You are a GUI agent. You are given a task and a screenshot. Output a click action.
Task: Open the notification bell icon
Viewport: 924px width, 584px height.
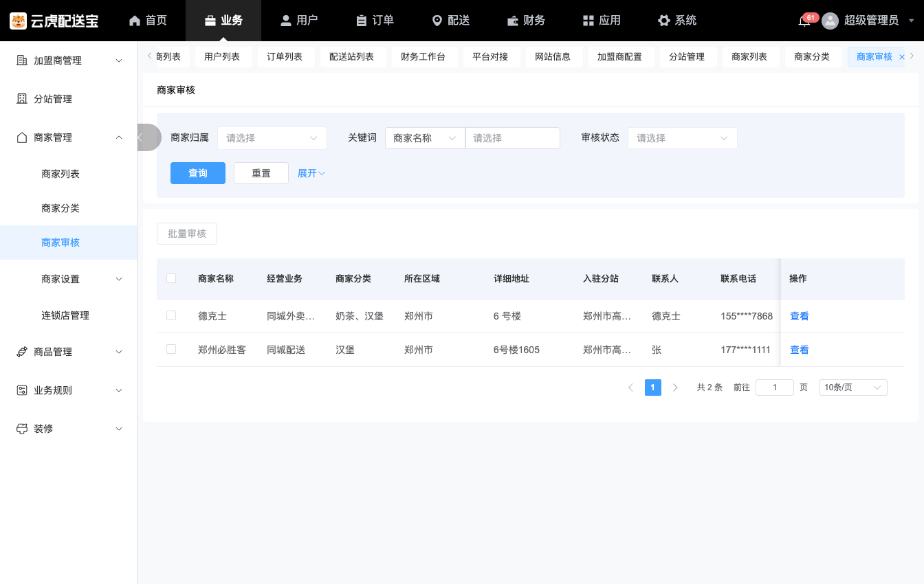point(804,21)
